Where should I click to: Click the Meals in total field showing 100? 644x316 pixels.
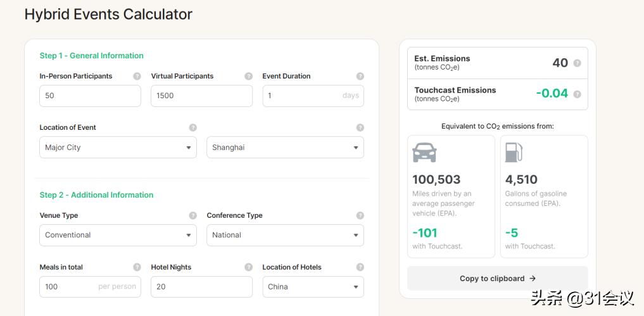(90, 287)
